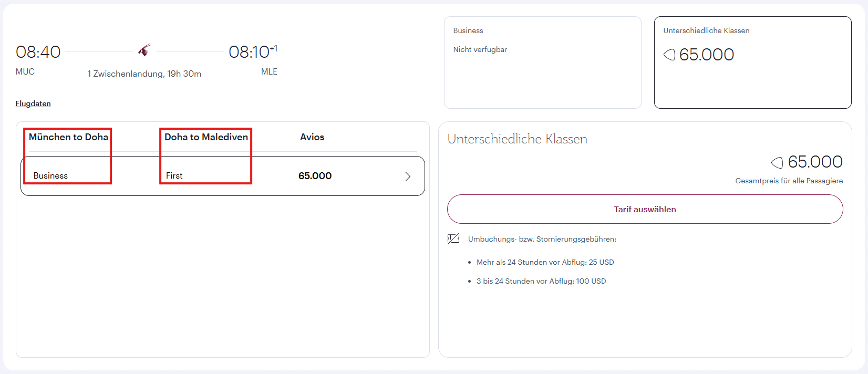Click the 08:40 departure time
The image size is (868, 374).
[x=38, y=52]
